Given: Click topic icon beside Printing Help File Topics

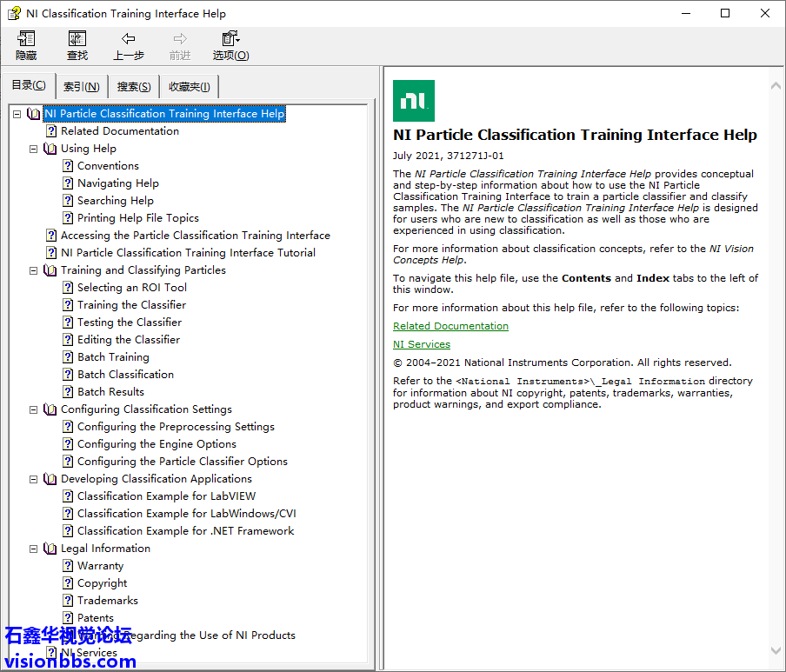Looking at the screenshot, I should 68,218.
